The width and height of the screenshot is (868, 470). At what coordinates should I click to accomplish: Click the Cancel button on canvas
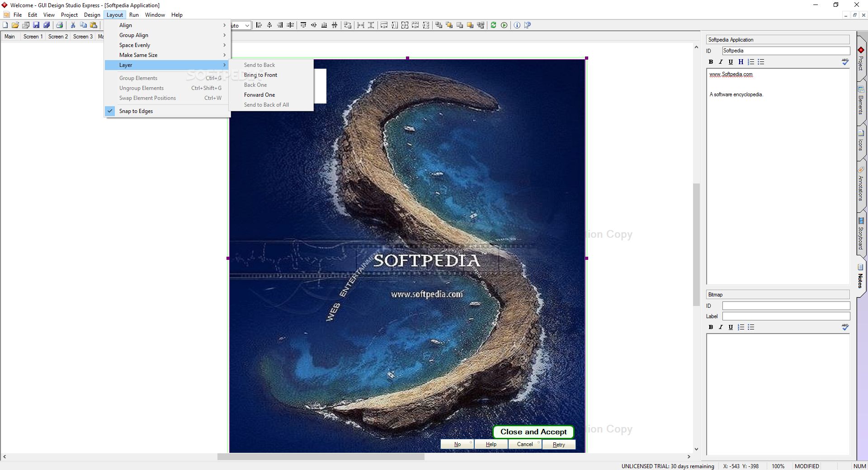click(x=525, y=445)
